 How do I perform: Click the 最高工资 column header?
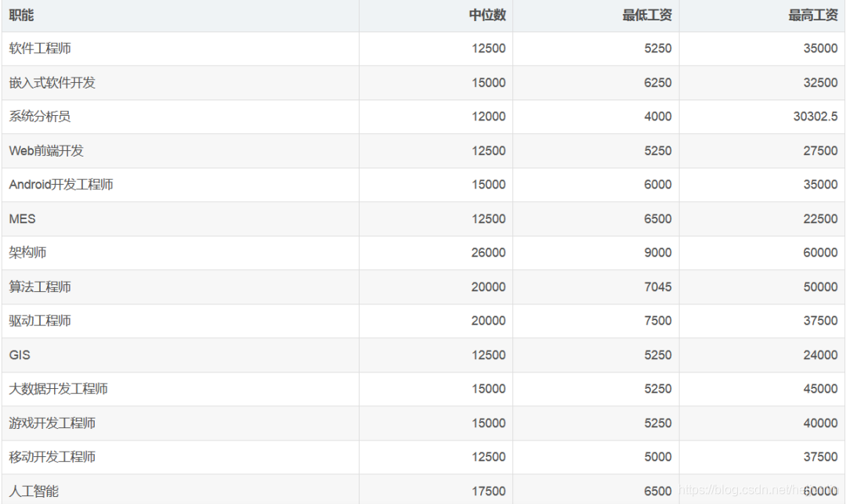[813, 15]
